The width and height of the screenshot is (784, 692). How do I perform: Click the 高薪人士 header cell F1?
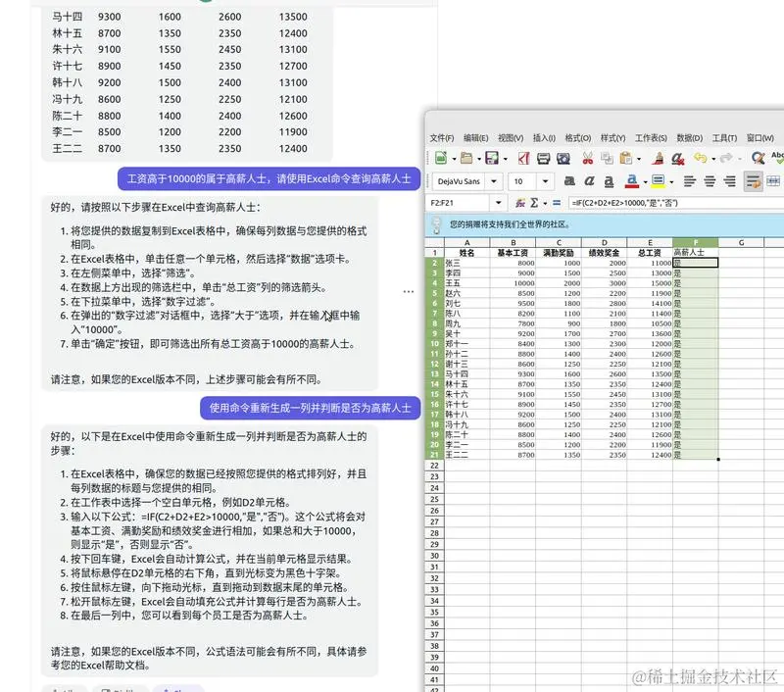point(696,253)
